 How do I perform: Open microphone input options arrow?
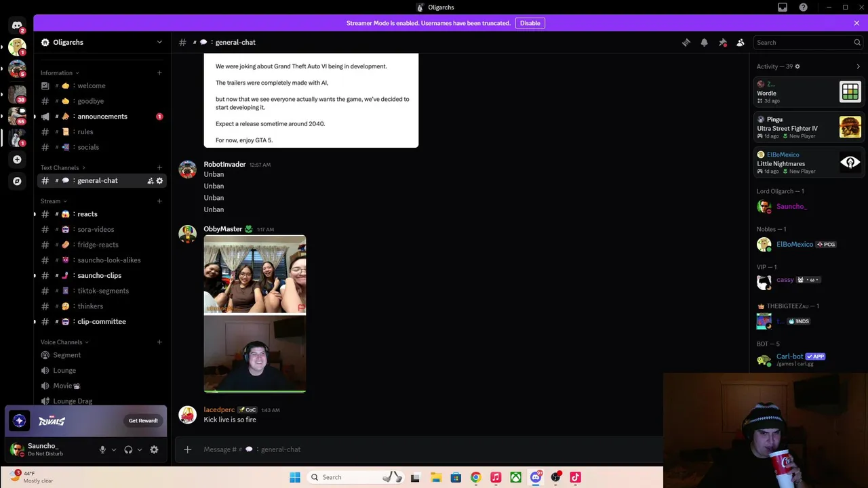[113, 449]
